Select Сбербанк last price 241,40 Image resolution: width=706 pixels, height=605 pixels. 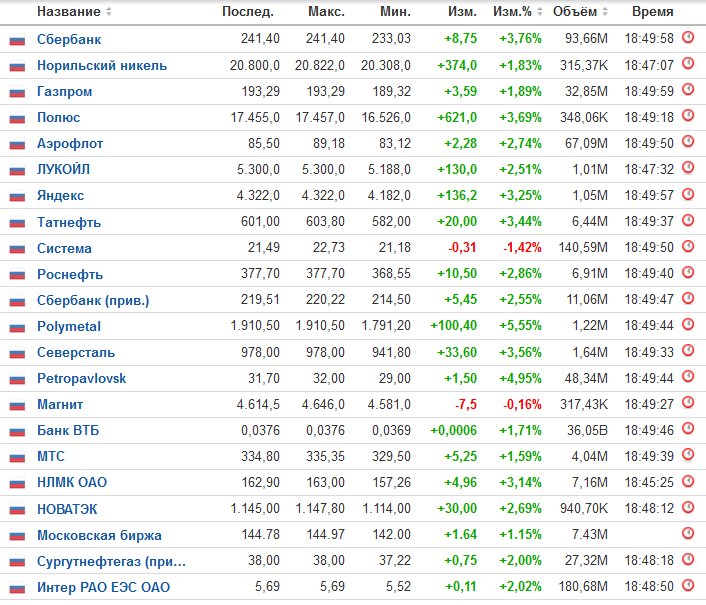pyautogui.click(x=260, y=39)
